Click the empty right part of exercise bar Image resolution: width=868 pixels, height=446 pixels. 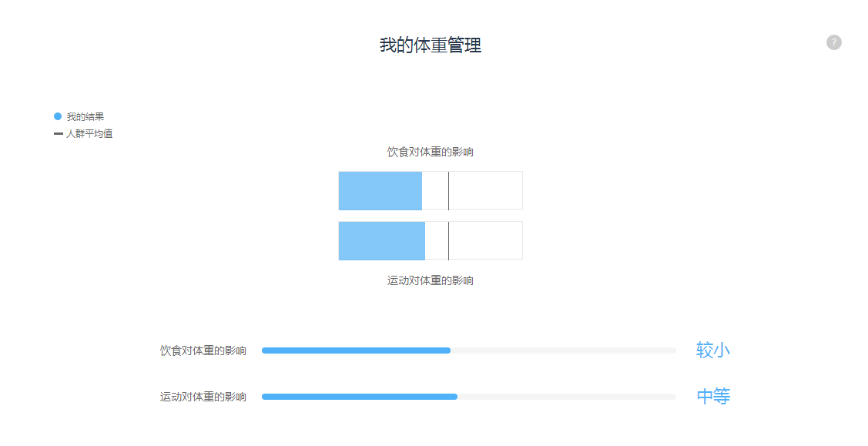click(485, 240)
